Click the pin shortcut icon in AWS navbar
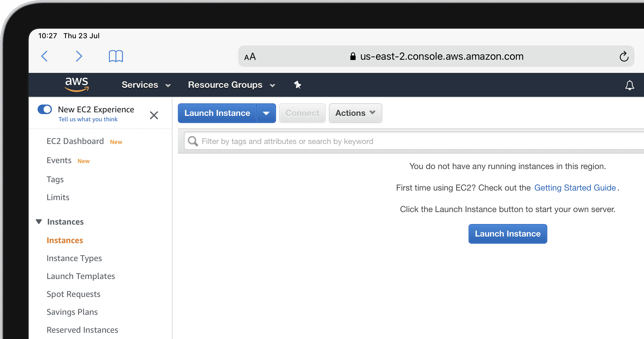The image size is (644, 339). coord(298,85)
